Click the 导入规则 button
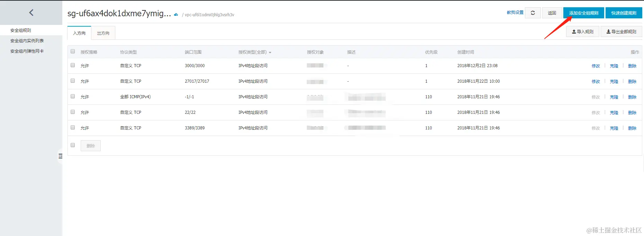 tap(583, 31)
